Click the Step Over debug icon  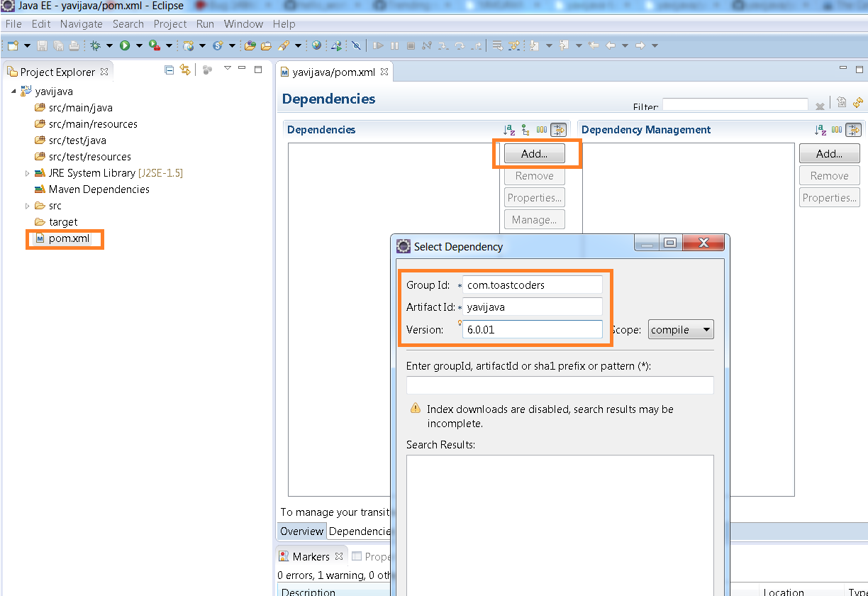460,45
